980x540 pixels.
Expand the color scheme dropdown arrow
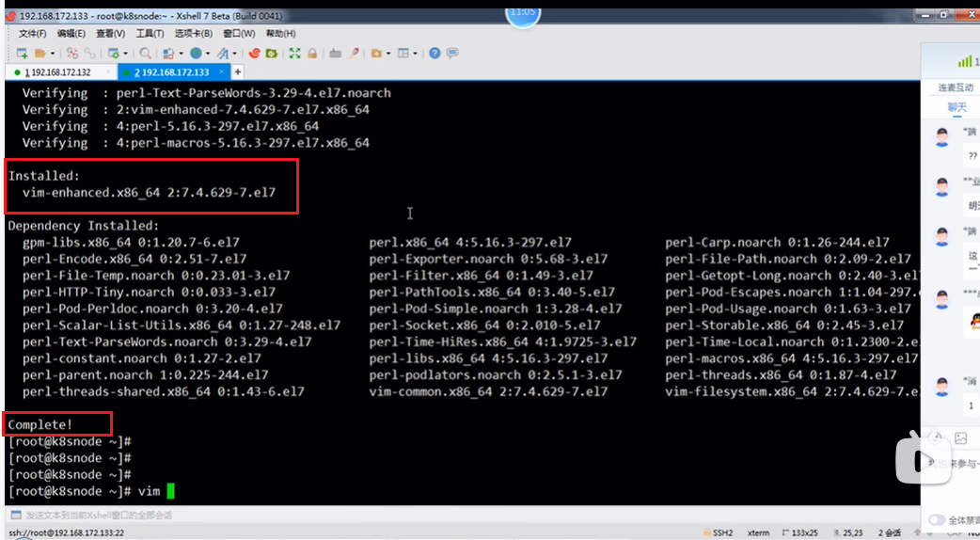pos(182,53)
